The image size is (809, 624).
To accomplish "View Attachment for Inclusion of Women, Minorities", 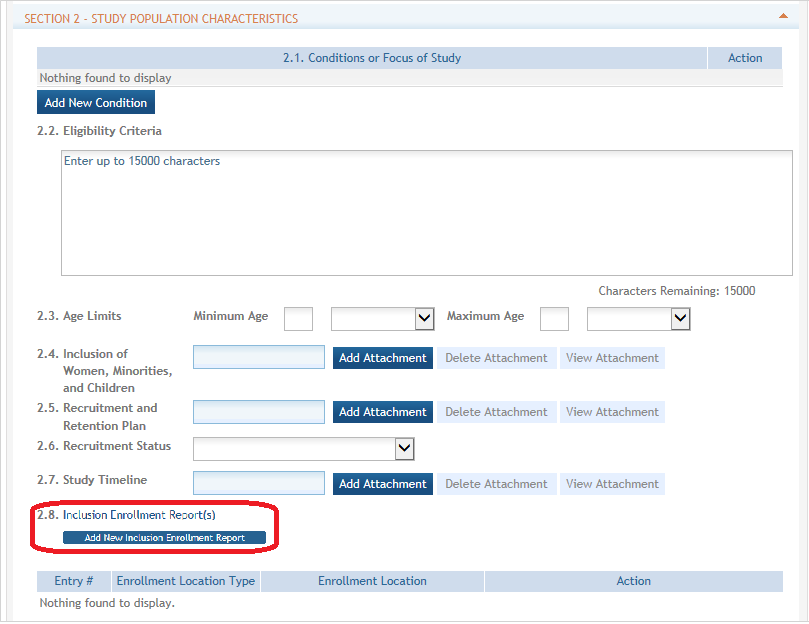I will click(612, 358).
